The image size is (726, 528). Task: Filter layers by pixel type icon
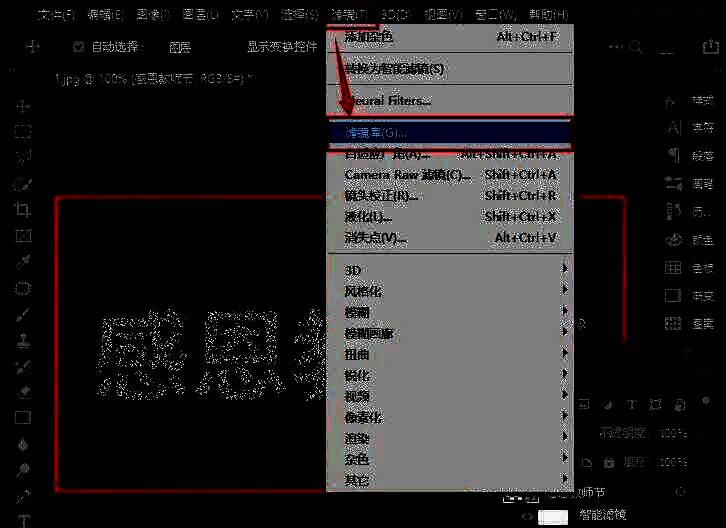[x=584, y=404]
